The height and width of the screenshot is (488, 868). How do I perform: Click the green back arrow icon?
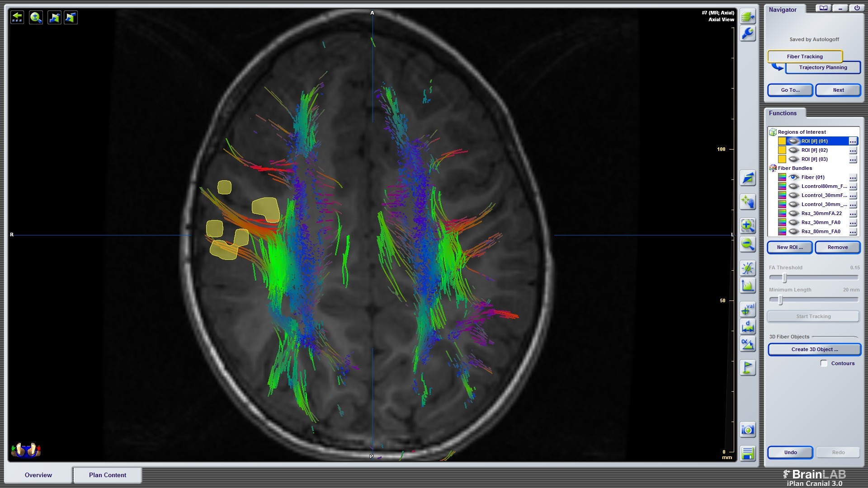point(17,18)
